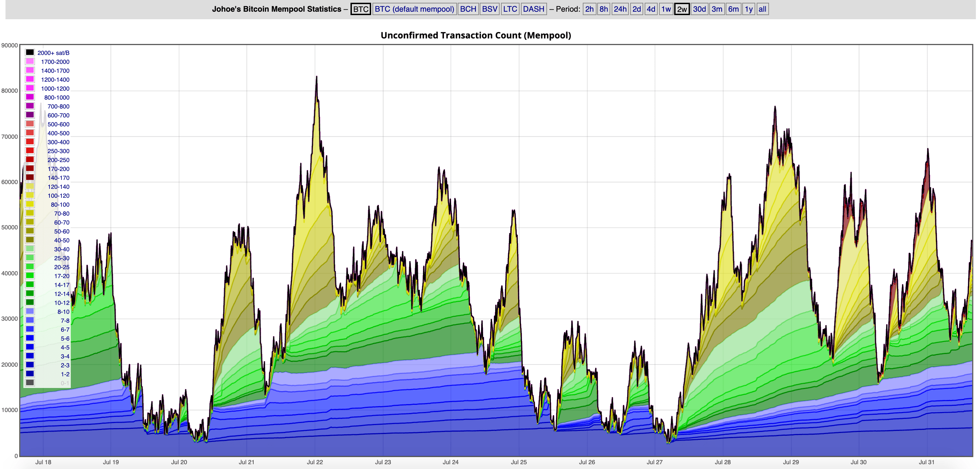Click the 400-500 red legend swatch

tap(30, 133)
